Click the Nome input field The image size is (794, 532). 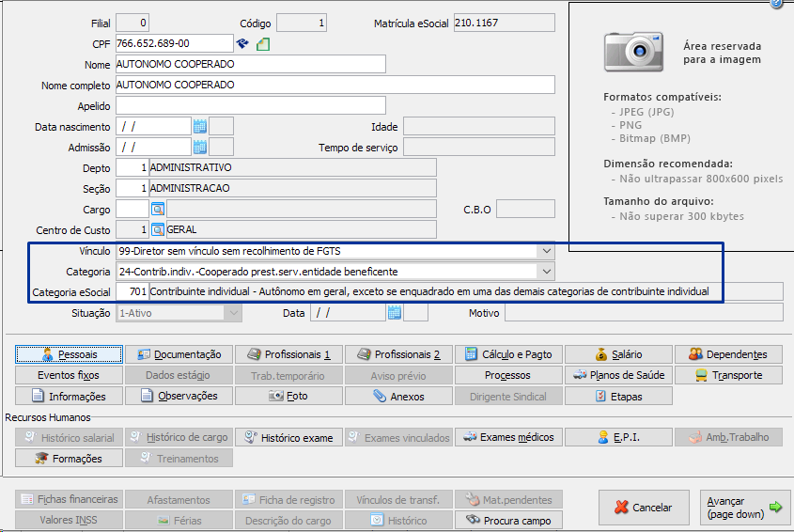tap(251, 64)
